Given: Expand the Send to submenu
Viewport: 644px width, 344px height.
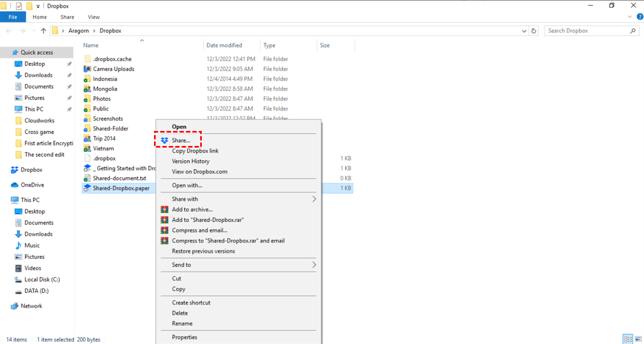Looking at the screenshot, I should [x=314, y=265].
